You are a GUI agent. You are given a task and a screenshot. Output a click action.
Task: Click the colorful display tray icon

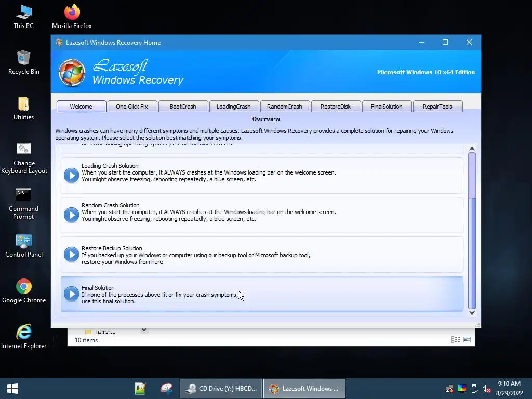462,389
